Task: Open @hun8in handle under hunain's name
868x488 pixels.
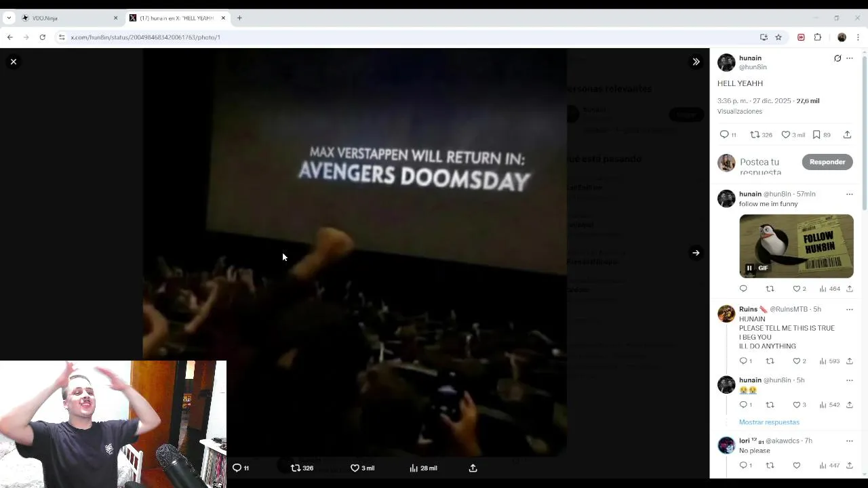Action: [753, 67]
